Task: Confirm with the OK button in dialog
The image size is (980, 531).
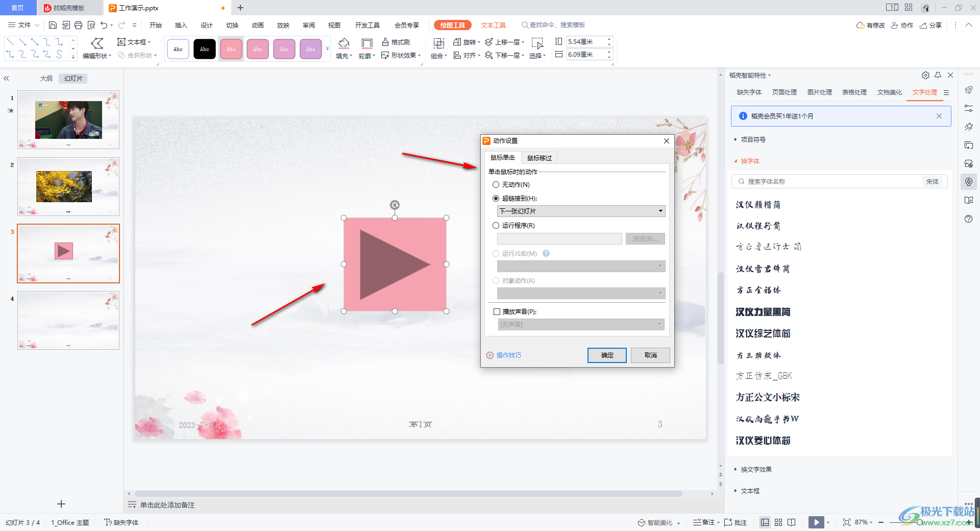Action: tap(607, 355)
